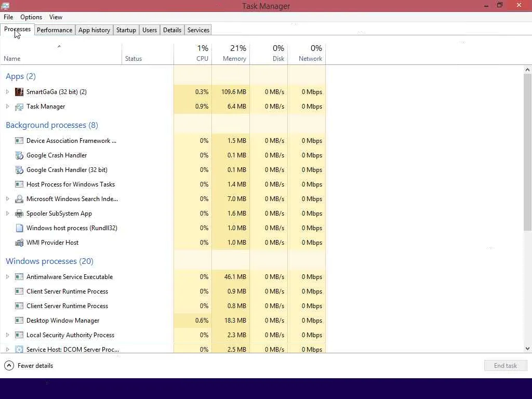The height and width of the screenshot is (399, 532).
Task: Select the Processes tab
Action: pyautogui.click(x=17, y=29)
